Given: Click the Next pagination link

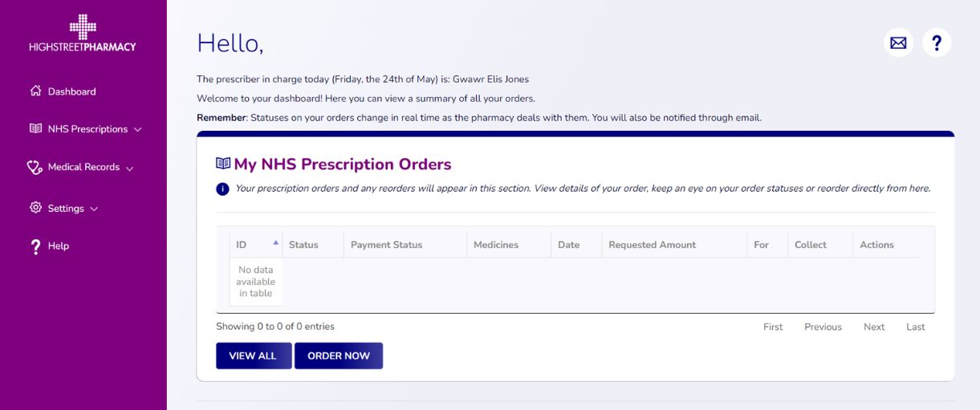Looking at the screenshot, I should (874, 327).
